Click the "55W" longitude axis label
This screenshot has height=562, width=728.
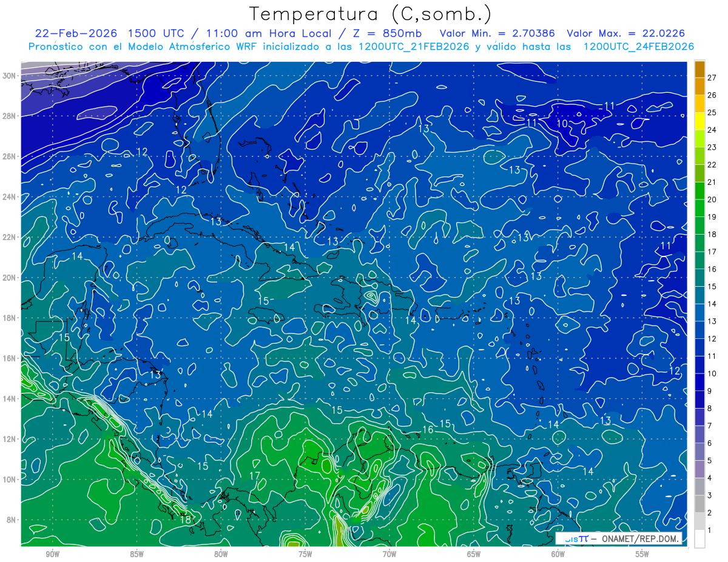coord(642,554)
